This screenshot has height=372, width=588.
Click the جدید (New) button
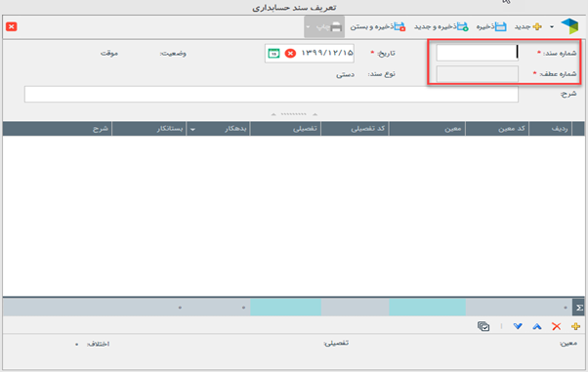(528, 26)
